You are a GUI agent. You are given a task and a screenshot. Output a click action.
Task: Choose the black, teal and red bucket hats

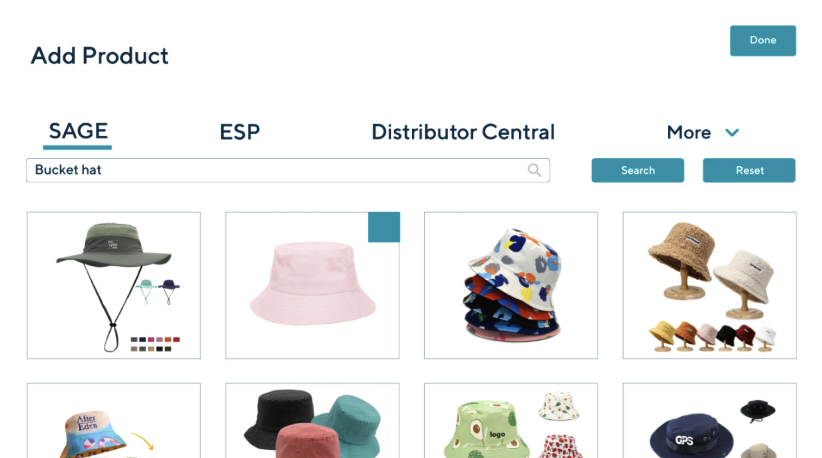pos(312,420)
